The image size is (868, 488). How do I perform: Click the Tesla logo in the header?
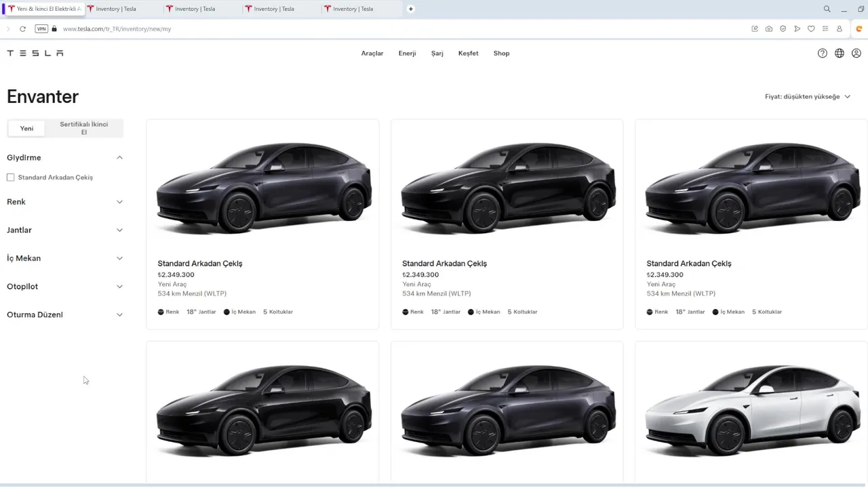point(35,53)
